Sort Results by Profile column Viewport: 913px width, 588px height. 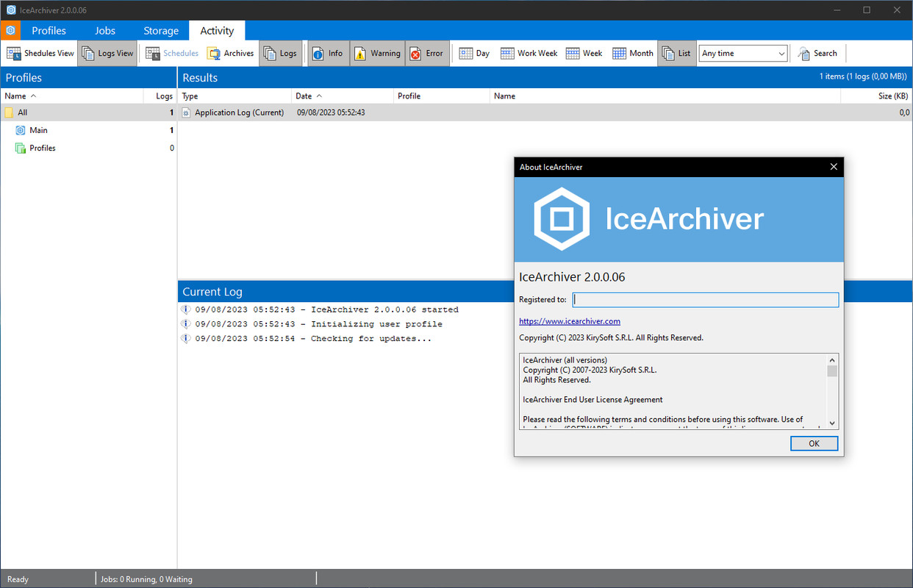point(442,96)
